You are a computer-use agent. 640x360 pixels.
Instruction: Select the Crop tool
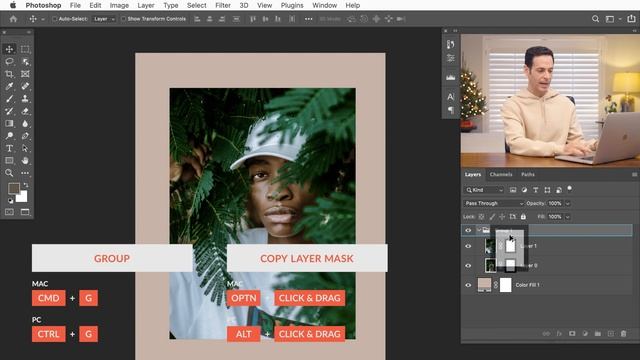9,74
